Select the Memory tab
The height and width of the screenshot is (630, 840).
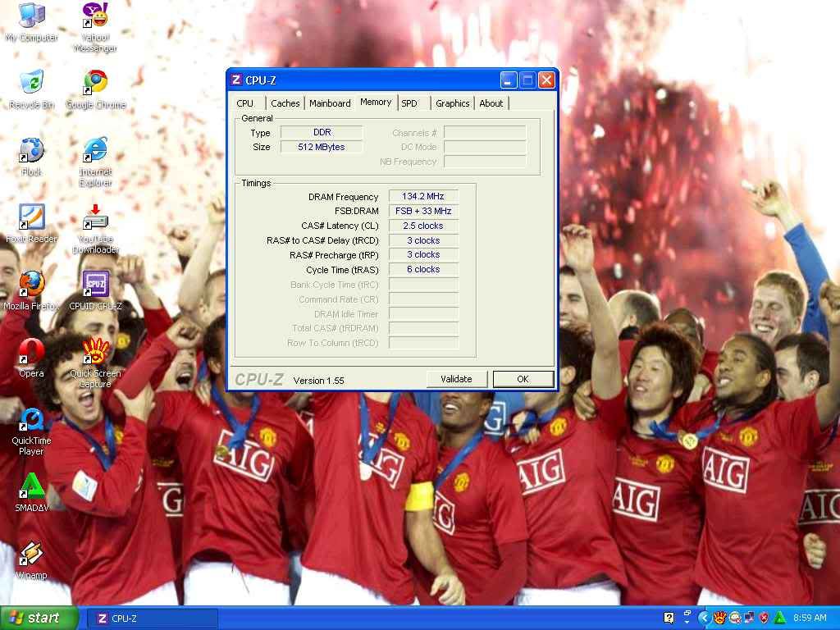(x=376, y=102)
